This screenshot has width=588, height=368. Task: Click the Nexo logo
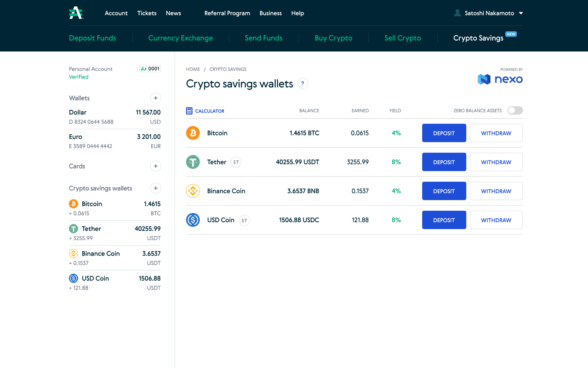coord(500,79)
